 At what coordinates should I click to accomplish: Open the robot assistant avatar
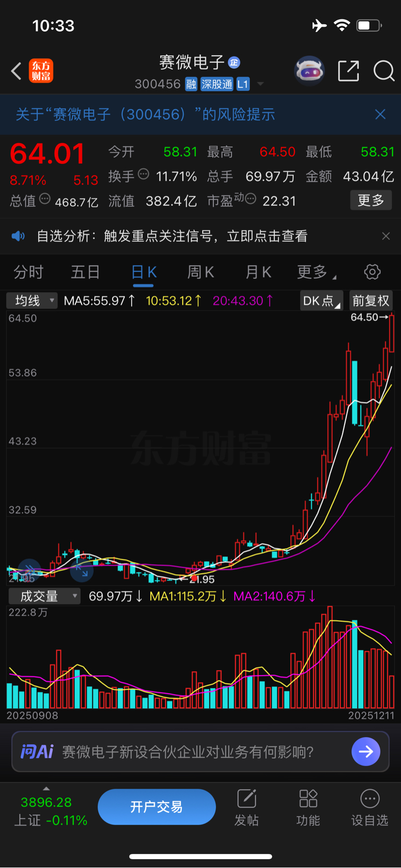pos(309,70)
